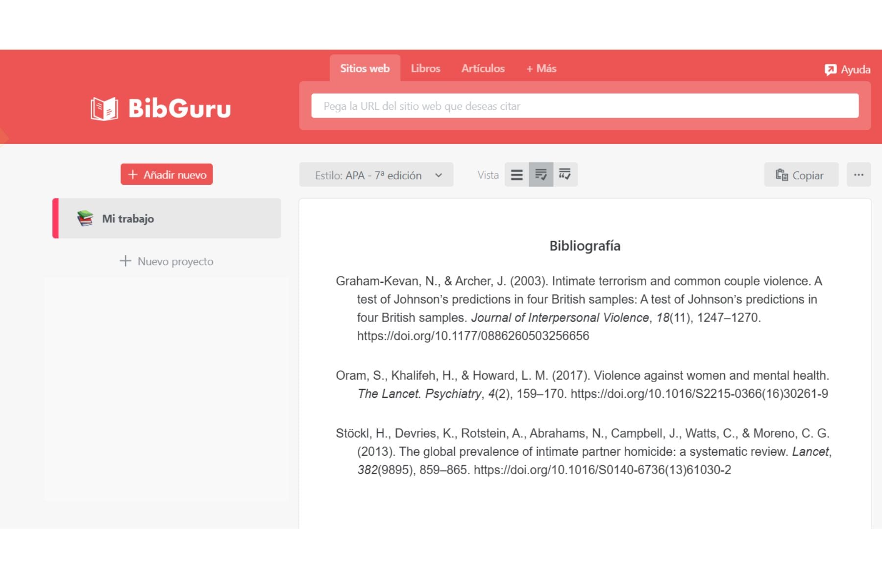Create a Nuevo proyecto
882x588 pixels.
[x=167, y=261]
